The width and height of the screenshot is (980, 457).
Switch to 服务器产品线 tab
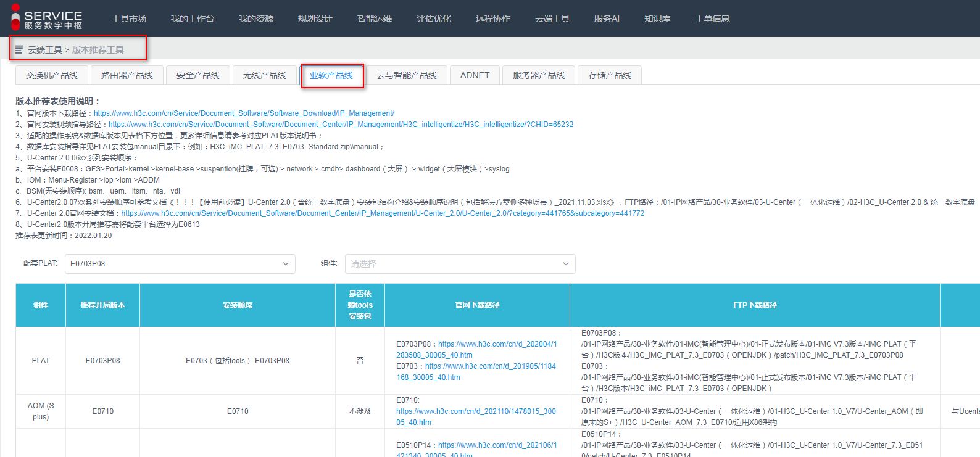tap(539, 75)
